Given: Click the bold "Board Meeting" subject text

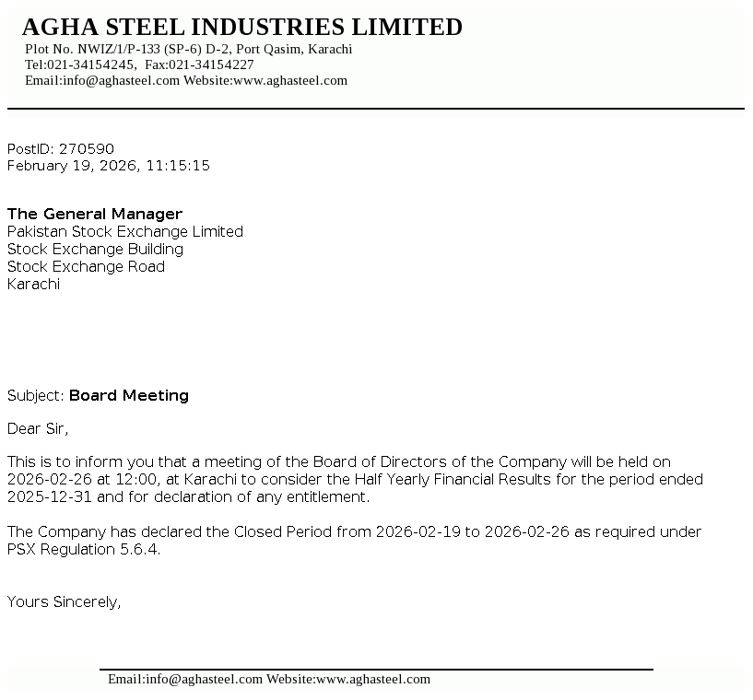Looking at the screenshot, I should point(129,395).
